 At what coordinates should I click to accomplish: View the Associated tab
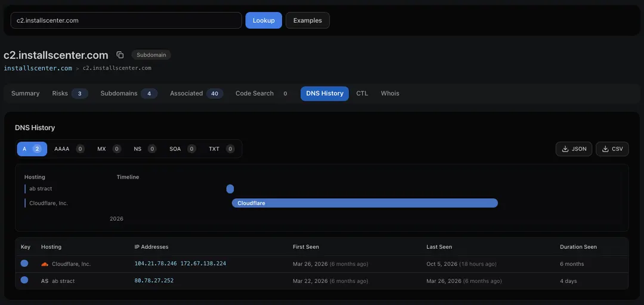point(196,93)
